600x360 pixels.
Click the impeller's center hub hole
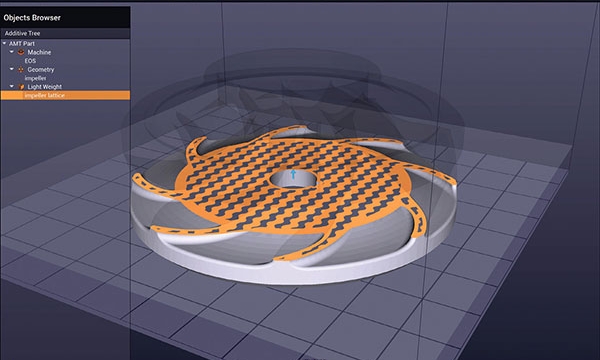coord(293,179)
